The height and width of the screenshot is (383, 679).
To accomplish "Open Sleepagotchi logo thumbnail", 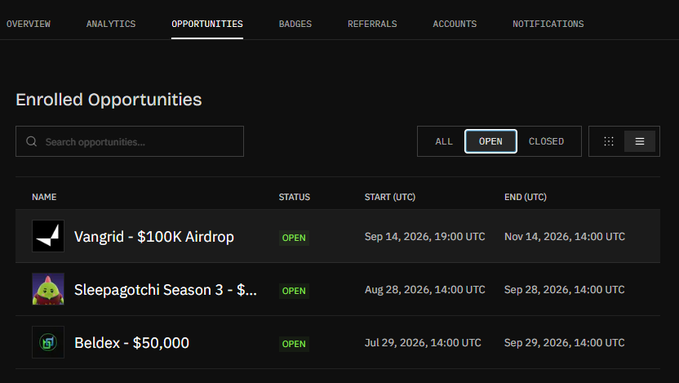I will [48, 289].
